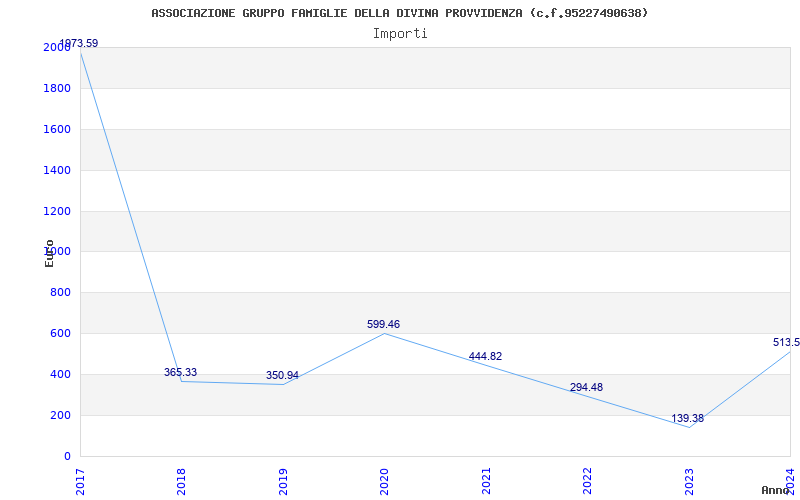The height and width of the screenshot is (500, 800).
Task: Click the 2020 x-axis year label
Action: [385, 481]
